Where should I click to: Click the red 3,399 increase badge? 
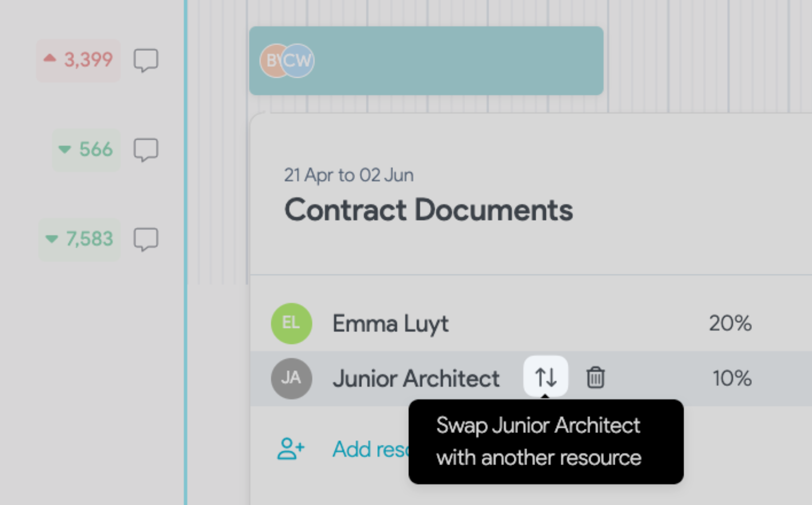(78, 60)
